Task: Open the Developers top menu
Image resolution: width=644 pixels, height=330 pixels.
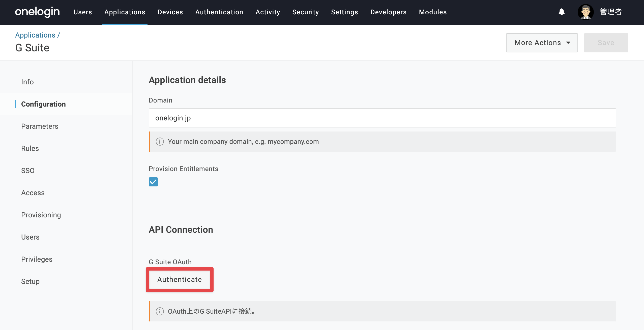Action: [388, 12]
